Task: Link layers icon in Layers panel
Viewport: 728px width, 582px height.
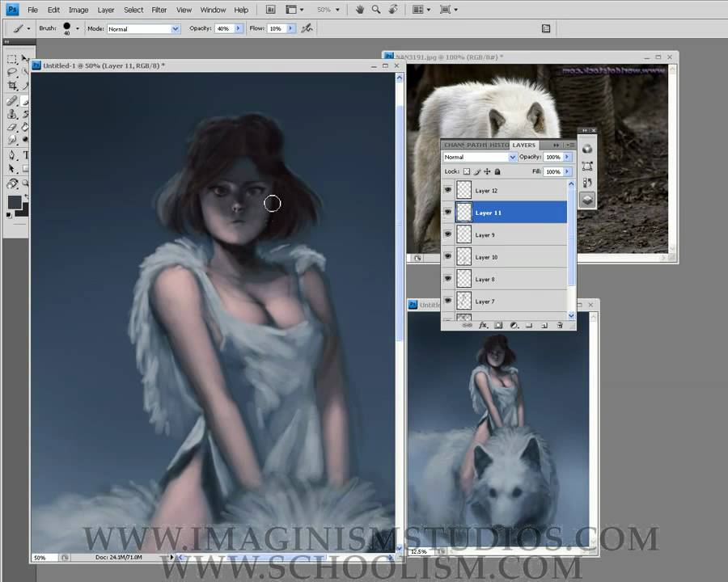Action: [x=468, y=325]
